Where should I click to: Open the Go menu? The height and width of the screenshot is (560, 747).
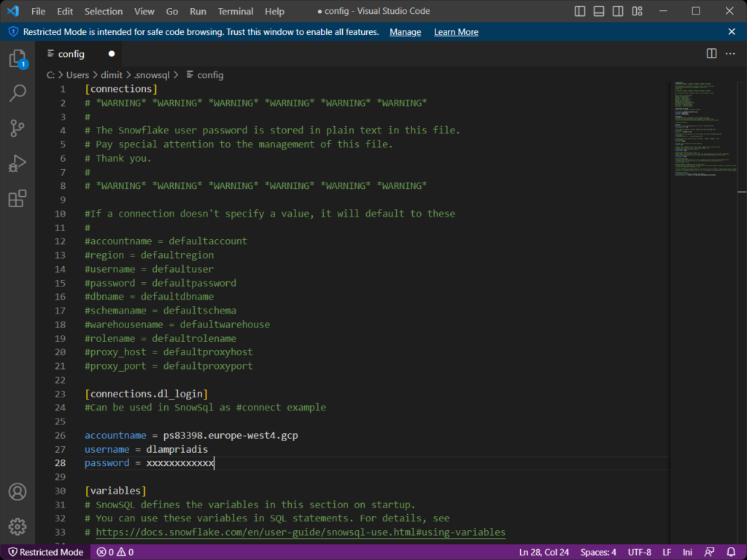[x=172, y=11]
